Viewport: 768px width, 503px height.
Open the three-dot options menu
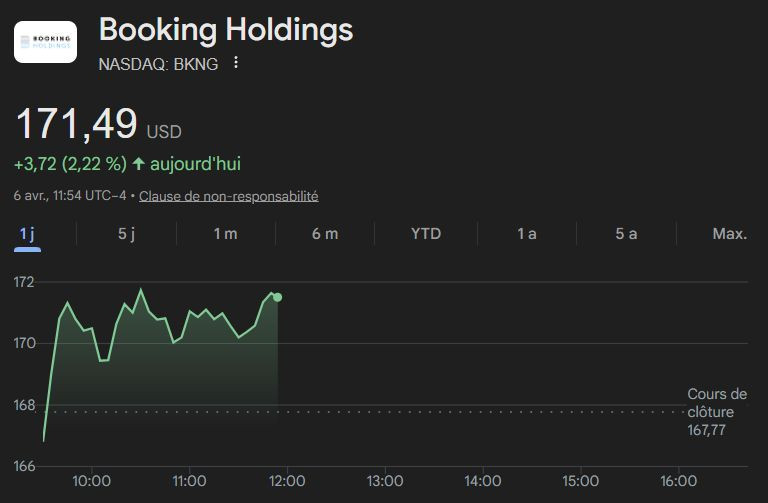point(236,63)
